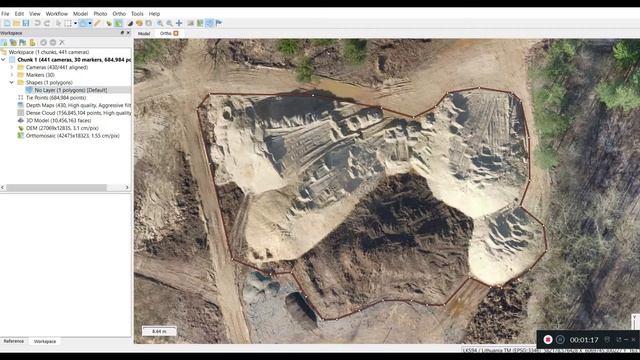640x360 pixels.
Task: Expand the Markers folder
Action: (12, 75)
